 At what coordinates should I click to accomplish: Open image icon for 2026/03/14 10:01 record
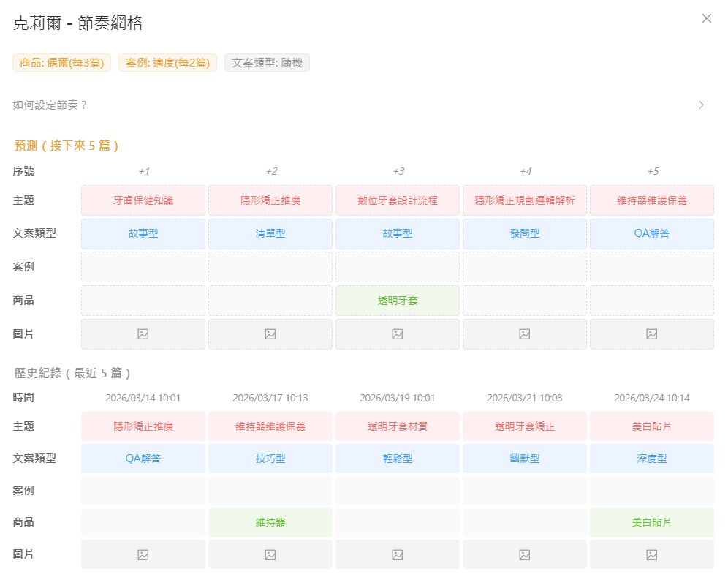143,555
